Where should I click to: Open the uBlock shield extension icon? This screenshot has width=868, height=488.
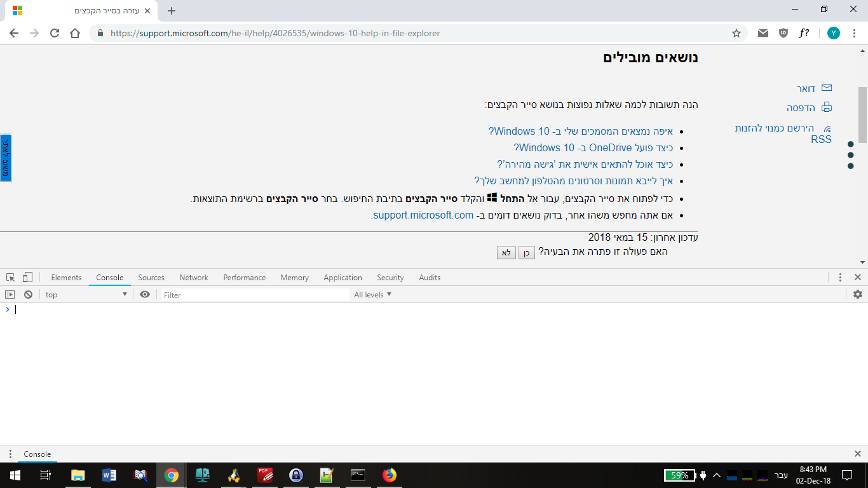pyautogui.click(x=783, y=33)
